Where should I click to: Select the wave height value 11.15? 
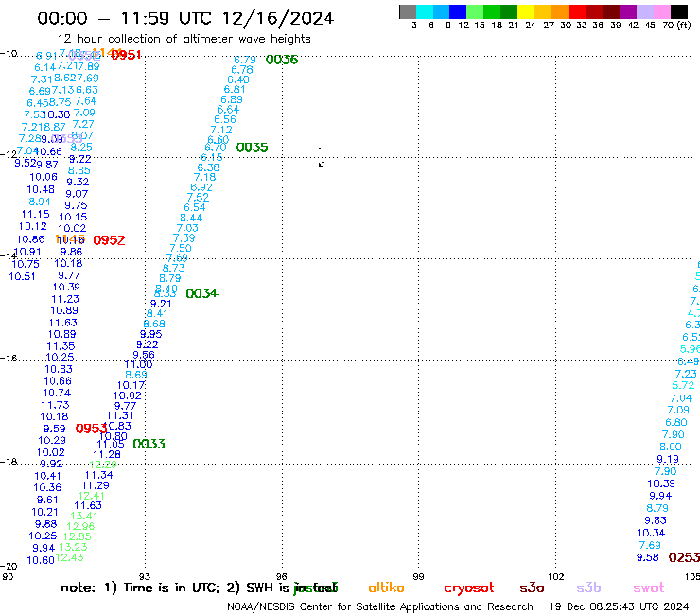tap(36, 215)
